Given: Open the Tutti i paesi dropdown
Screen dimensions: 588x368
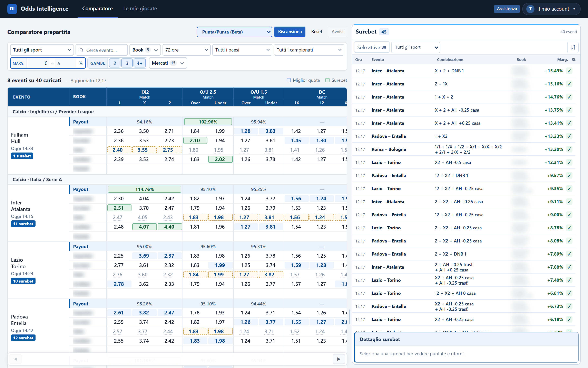Looking at the screenshot, I should pyautogui.click(x=242, y=50).
